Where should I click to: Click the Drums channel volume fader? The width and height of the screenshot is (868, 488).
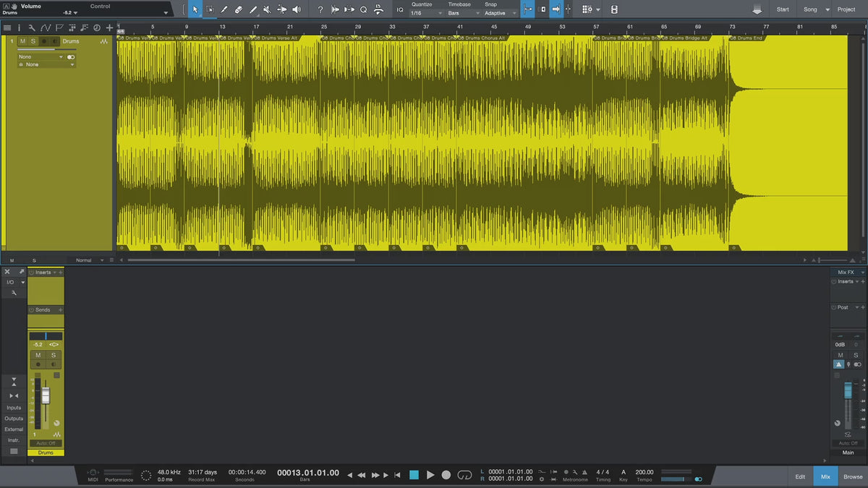pos(46,395)
